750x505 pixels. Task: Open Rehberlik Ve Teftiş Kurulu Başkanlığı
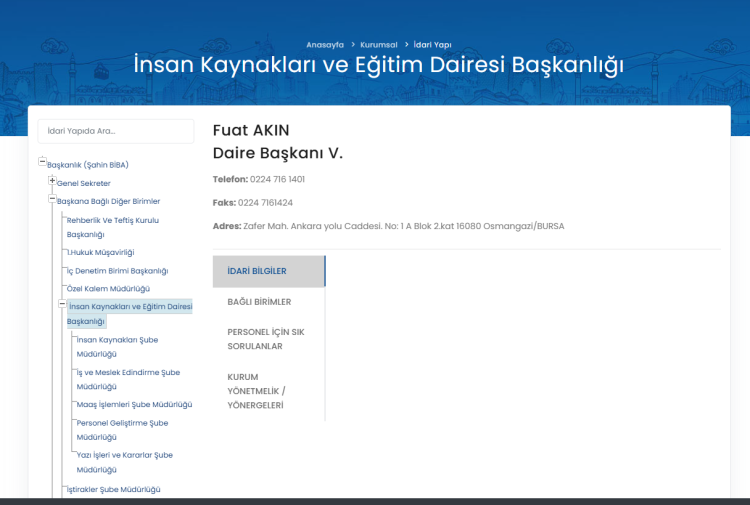coord(112,227)
